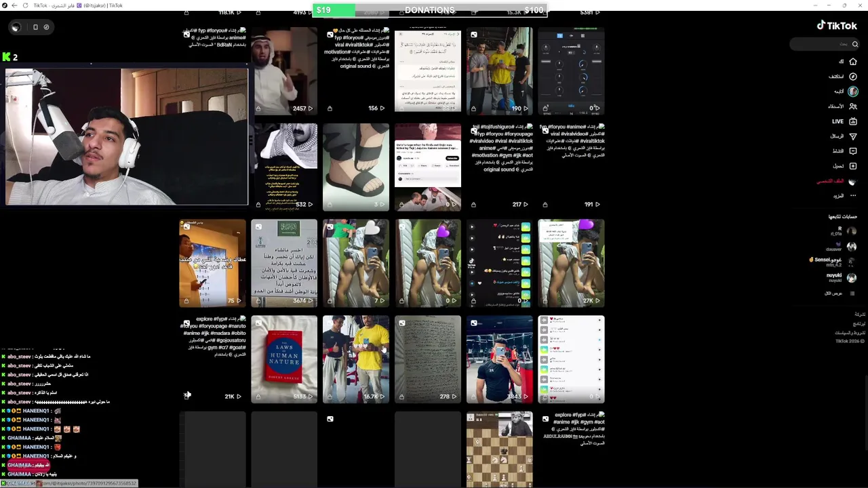Click the play-count icon beside 16.7K
The width and height of the screenshot is (868, 488).
coord(382,396)
